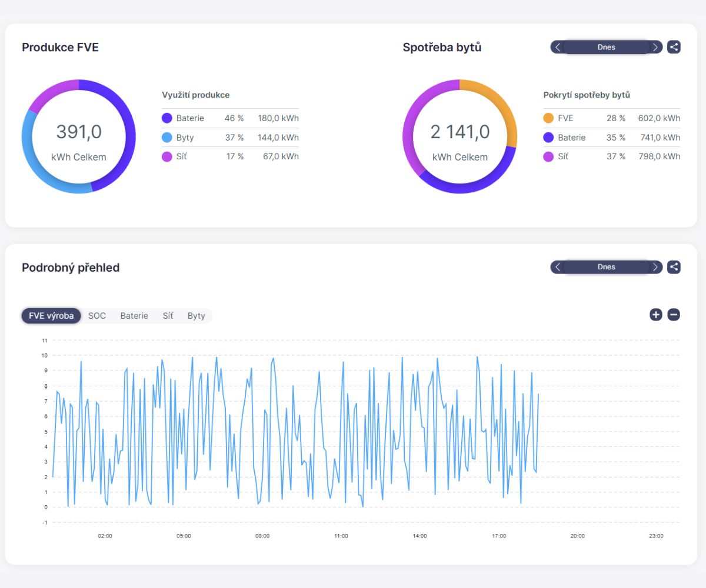Select the FVE výroba tab

coord(51,316)
